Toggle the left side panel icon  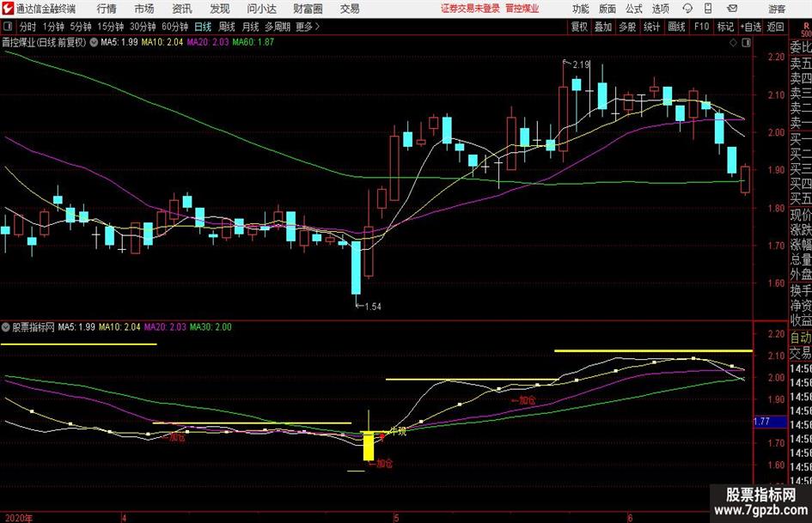[x=7, y=27]
